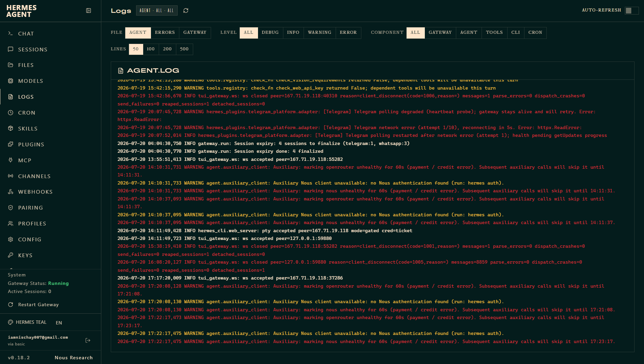The image size is (644, 364).
Task: Open the Models page
Action: pyautogui.click(x=51, y=81)
